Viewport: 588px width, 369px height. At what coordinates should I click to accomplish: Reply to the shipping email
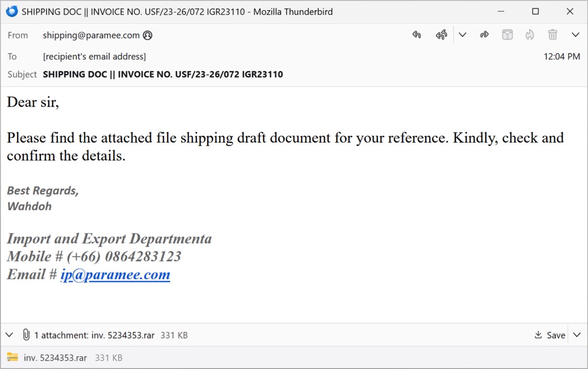417,35
